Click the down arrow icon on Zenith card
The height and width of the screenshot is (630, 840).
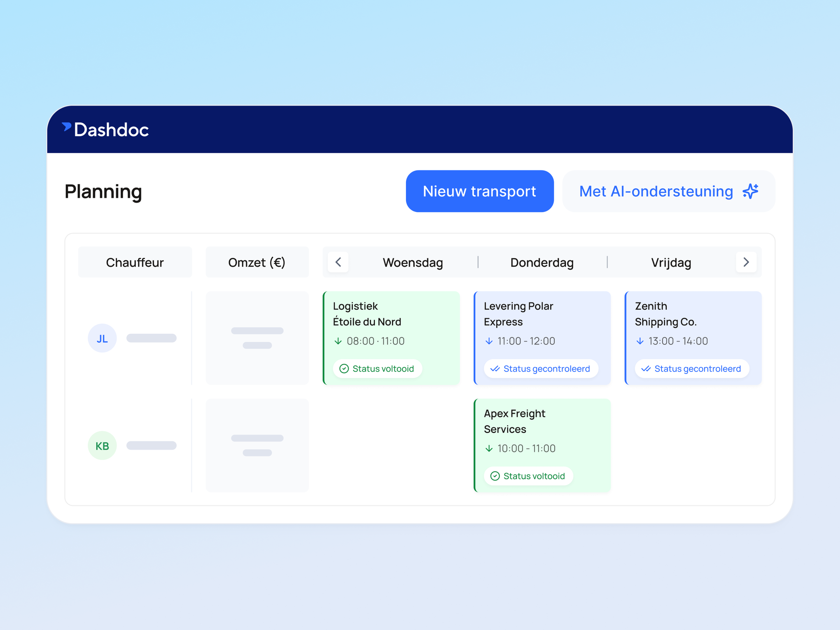(x=640, y=341)
